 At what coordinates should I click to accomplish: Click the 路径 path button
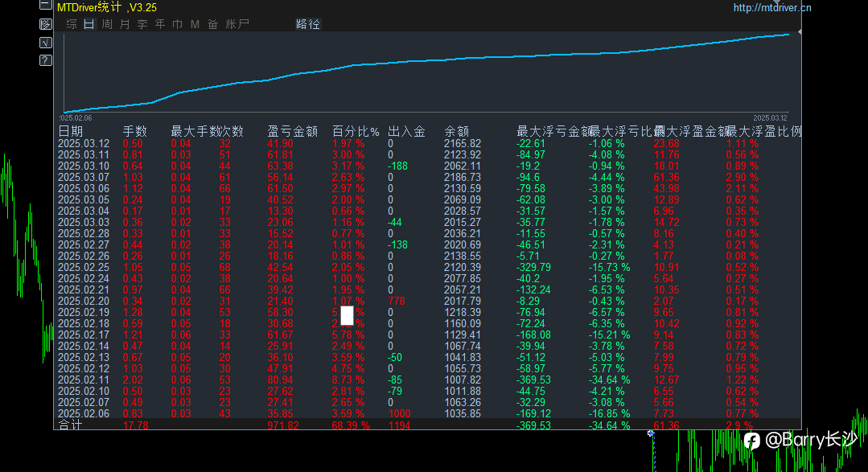pyautogui.click(x=308, y=24)
